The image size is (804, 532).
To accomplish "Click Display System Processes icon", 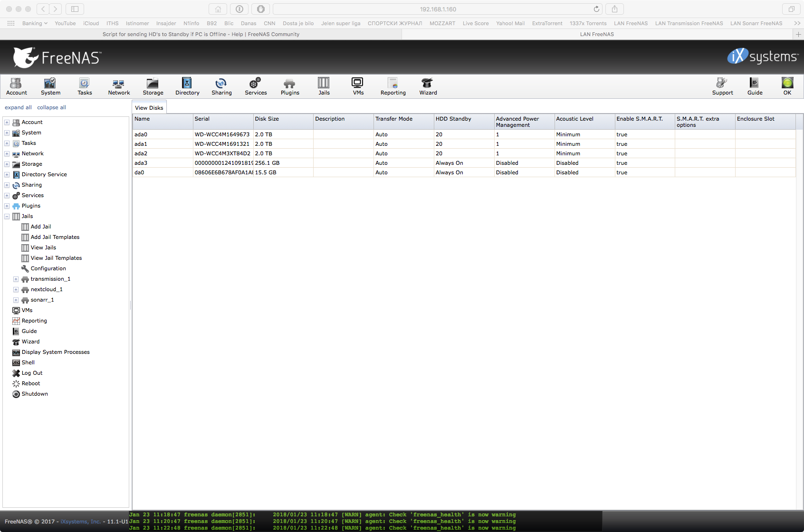I will pyautogui.click(x=16, y=352).
